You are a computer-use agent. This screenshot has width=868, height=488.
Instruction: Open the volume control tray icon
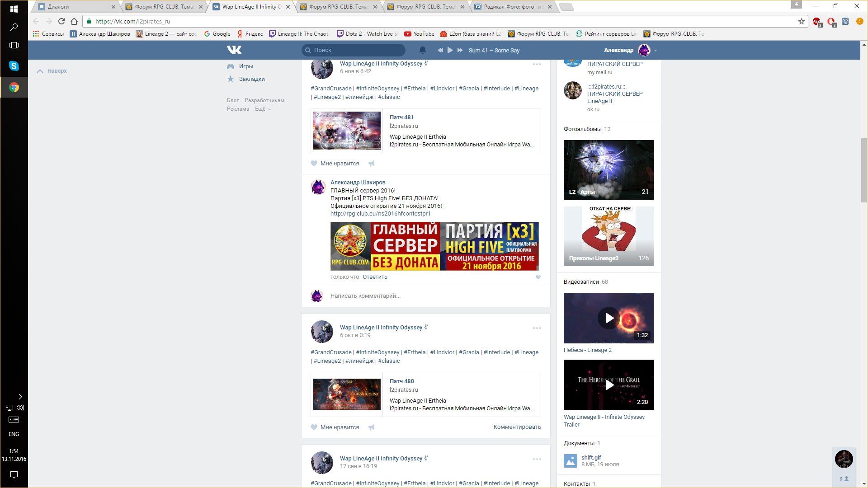click(x=20, y=408)
